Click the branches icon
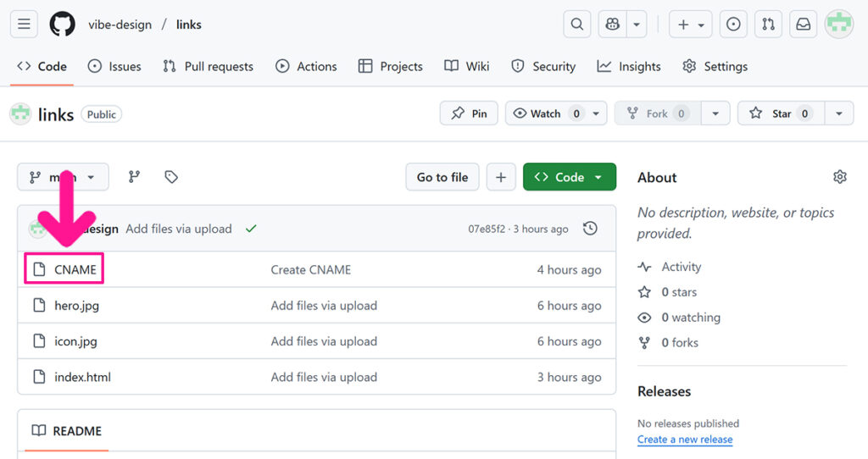868x459 pixels. click(134, 177)
